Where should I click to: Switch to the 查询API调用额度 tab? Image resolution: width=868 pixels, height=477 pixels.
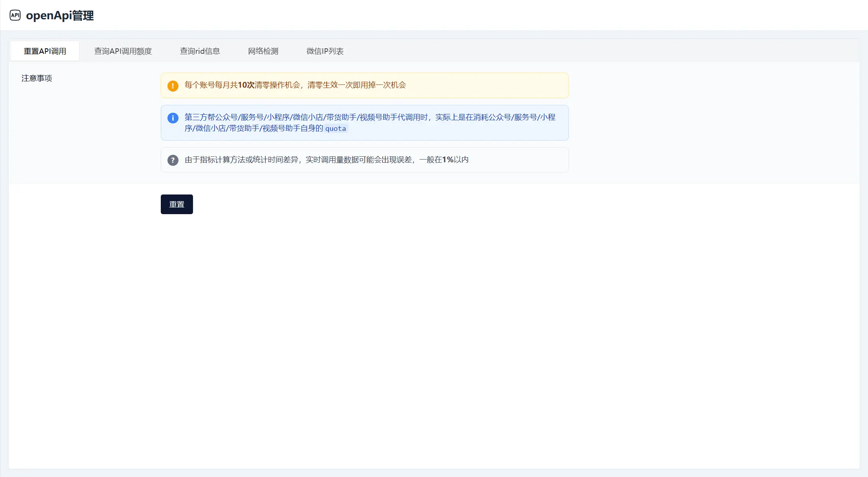tap(123, 51)
